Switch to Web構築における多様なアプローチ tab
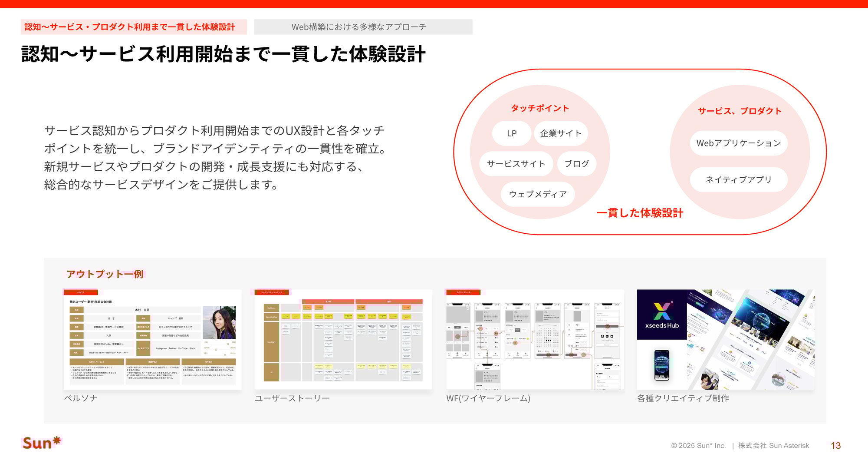 pos(359,26)
